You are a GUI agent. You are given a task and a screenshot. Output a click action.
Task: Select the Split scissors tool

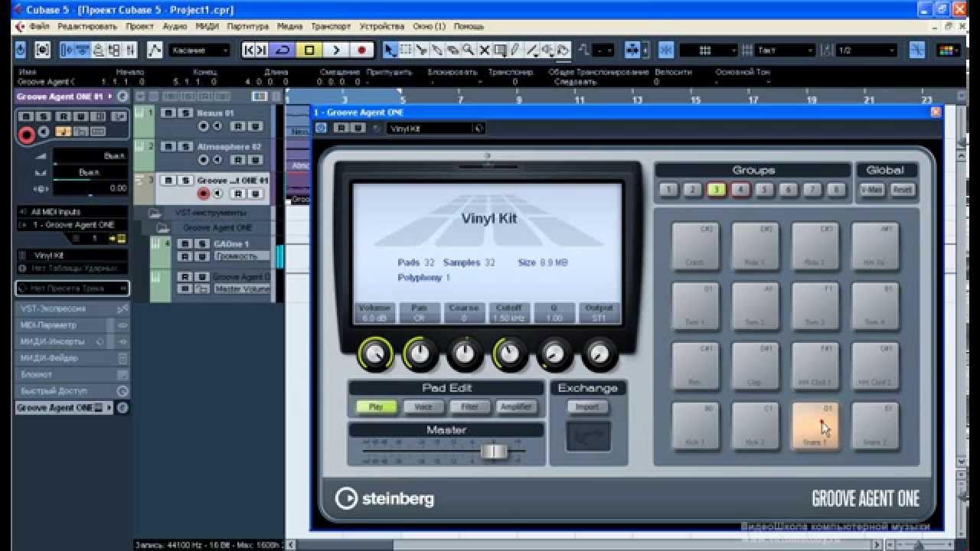pyautogui.click(x=421, y=51)
